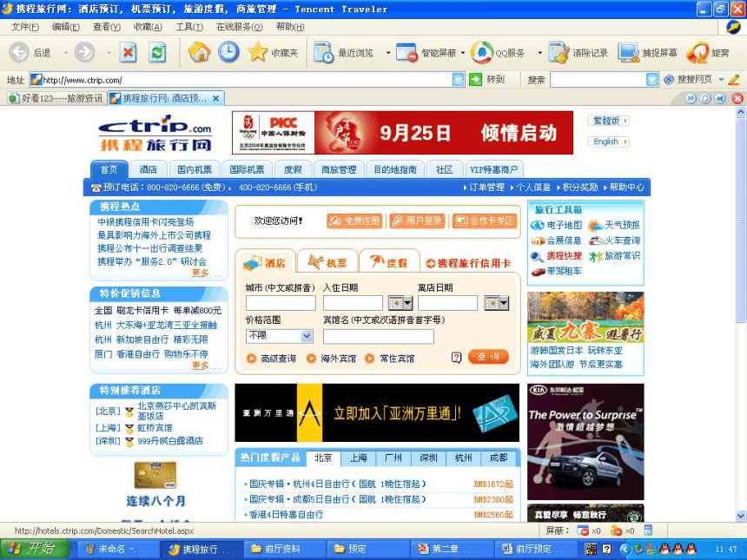
Task: Click the browser Back arrow button
Action: coord(19,52)
